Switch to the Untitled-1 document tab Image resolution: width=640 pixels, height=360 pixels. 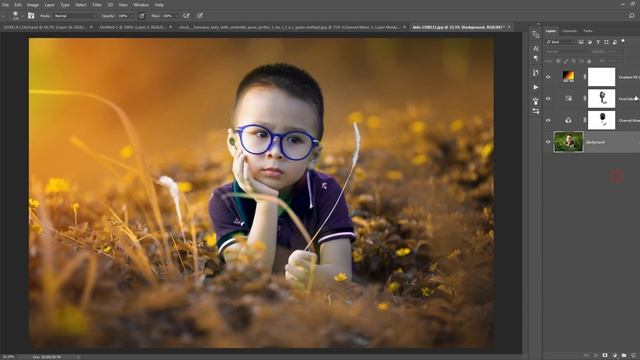click(132, 27)
